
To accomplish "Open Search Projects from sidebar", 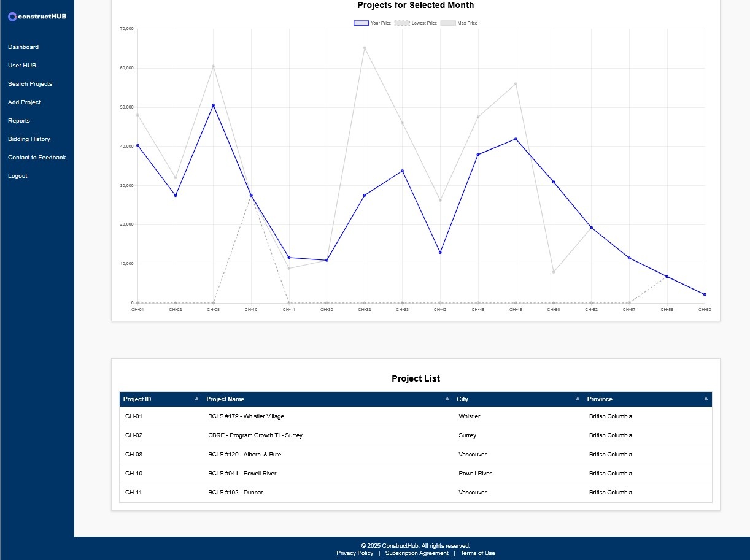I will click(x=30, y=84).
